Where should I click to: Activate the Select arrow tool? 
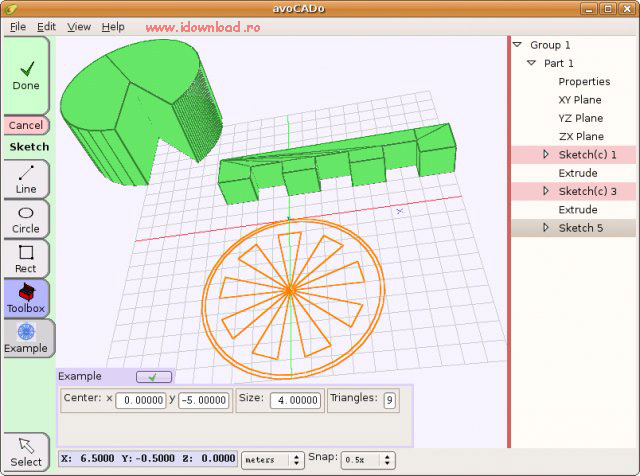click(x=26, y=452)
